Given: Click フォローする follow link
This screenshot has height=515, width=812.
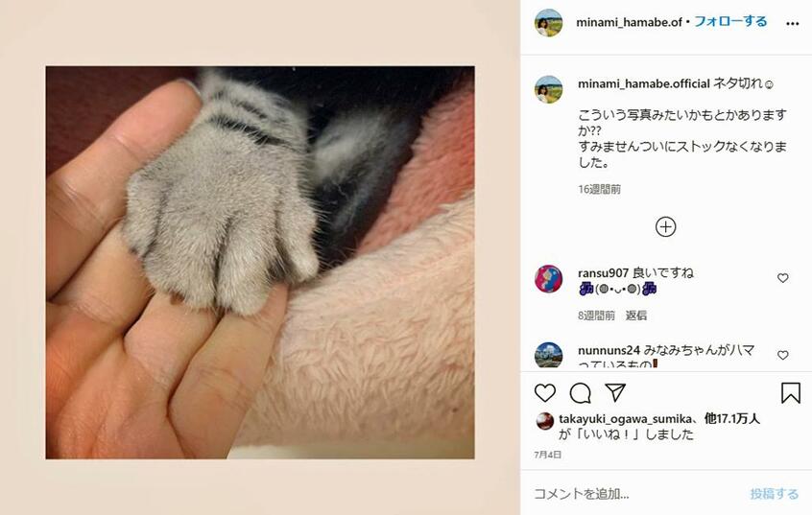Looking at the screenshot, I should click(730, 21).
